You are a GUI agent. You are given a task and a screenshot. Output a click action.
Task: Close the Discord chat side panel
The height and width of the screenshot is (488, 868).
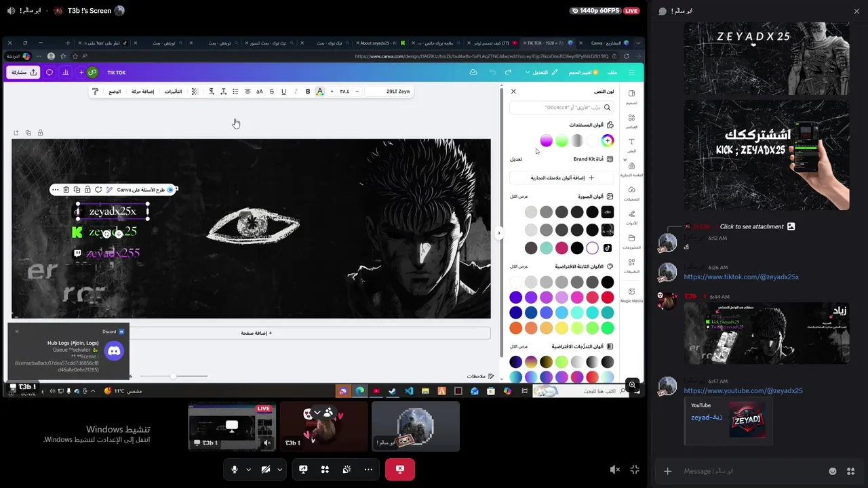coord(856,11)
